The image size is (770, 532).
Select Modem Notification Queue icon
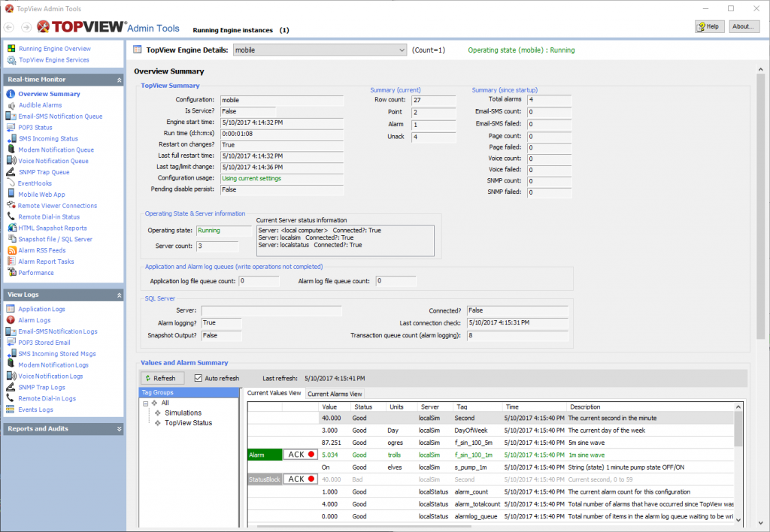click(11, 150)
